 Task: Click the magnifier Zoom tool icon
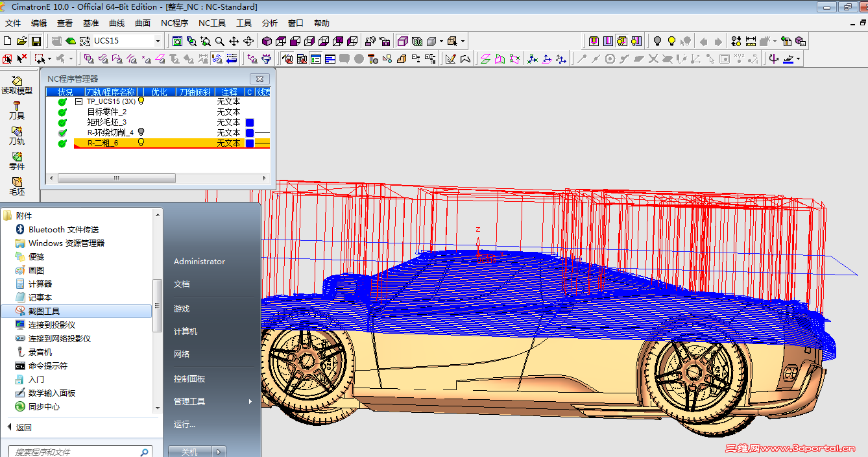[x=220, y=41]
